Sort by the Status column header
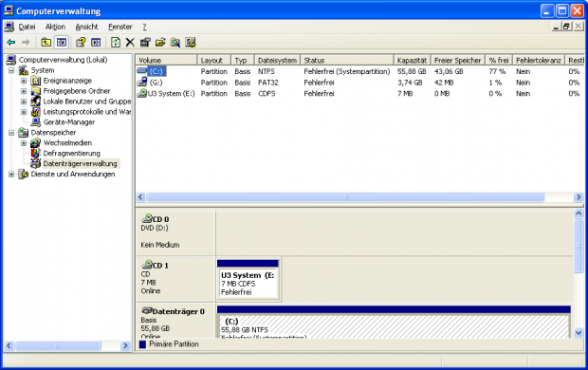 [x=347, y=61]
